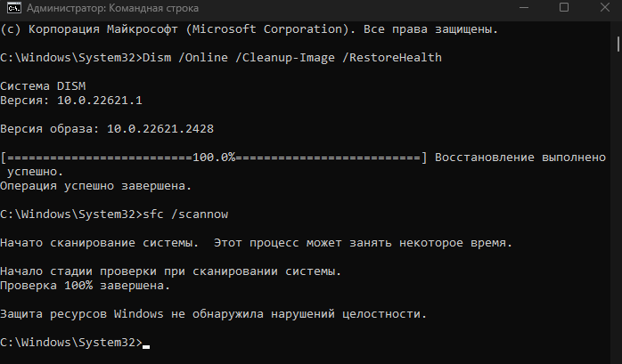Click the Command Prompt icon in title bar
This screenshot has width=622, height=364.
point(14,8)
